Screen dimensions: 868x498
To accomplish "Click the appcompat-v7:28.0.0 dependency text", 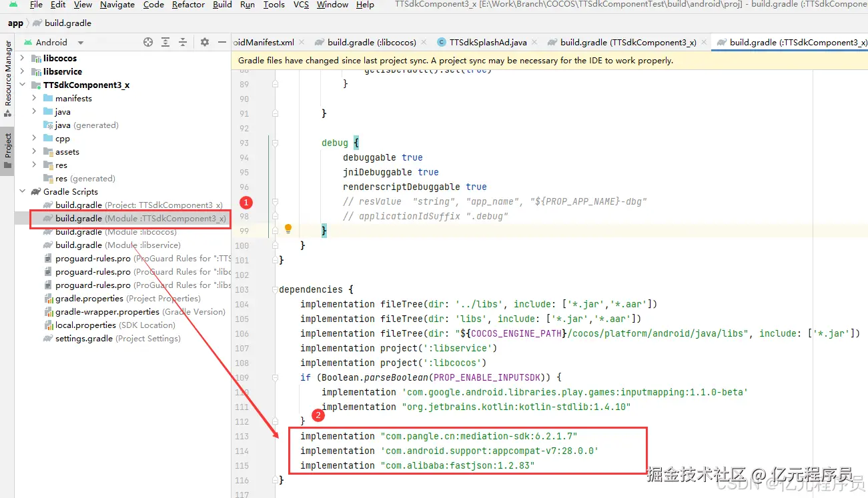I will click(490, 451).
